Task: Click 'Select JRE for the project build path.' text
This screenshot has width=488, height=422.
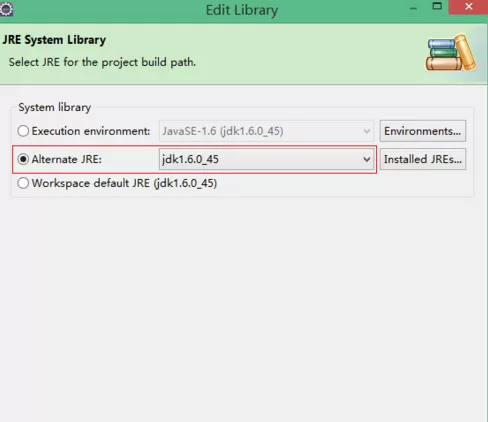Action: coord(102,62)
